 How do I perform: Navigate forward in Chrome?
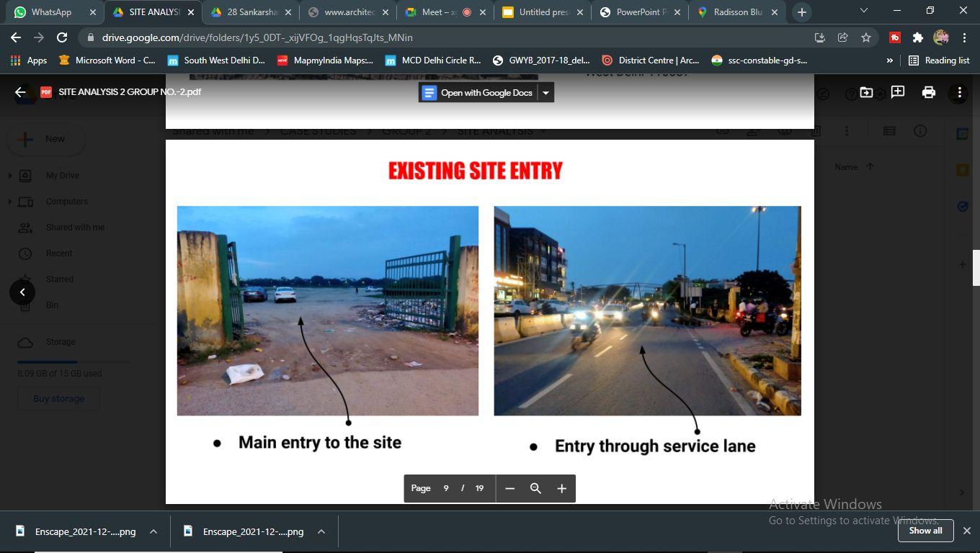click(x=39, y=37)
